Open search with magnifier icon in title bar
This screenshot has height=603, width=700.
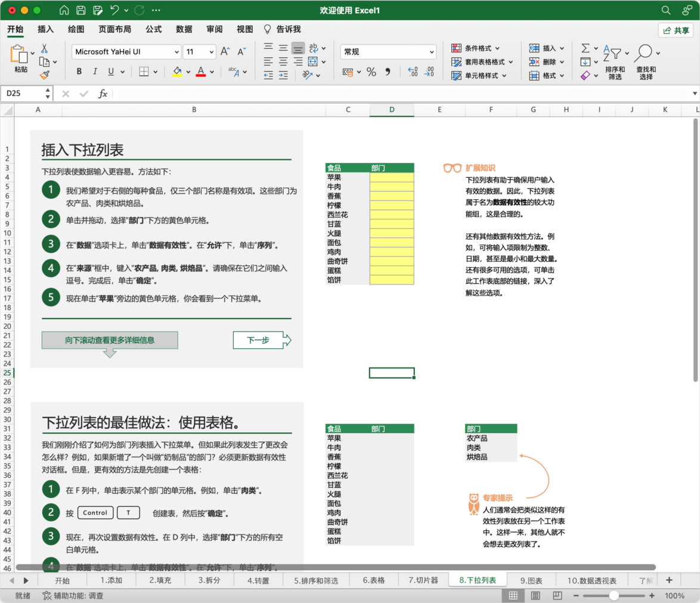[666, 10]
